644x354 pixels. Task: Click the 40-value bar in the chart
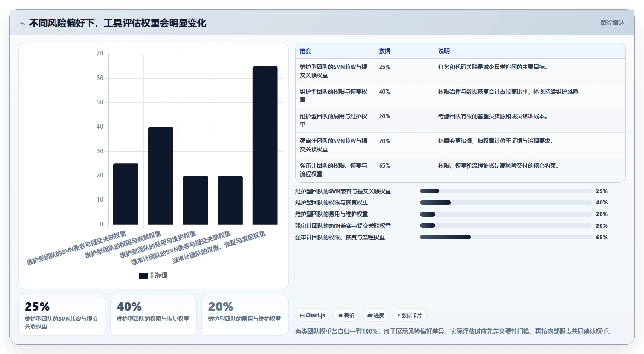(160, 176)
